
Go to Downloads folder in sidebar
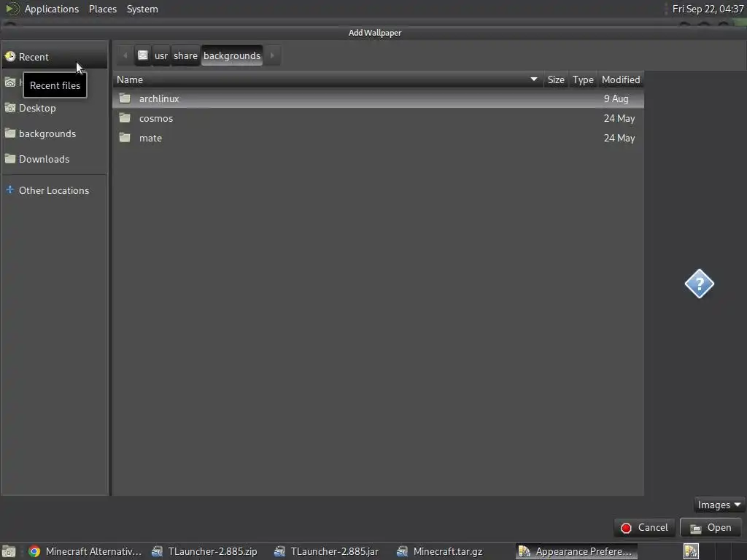click(54, 159)
